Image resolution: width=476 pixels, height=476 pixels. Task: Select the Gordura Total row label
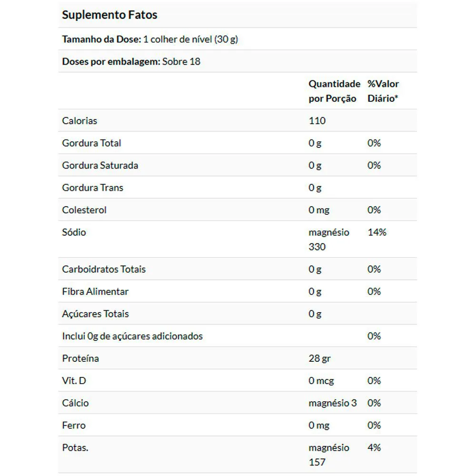(91, 143)
